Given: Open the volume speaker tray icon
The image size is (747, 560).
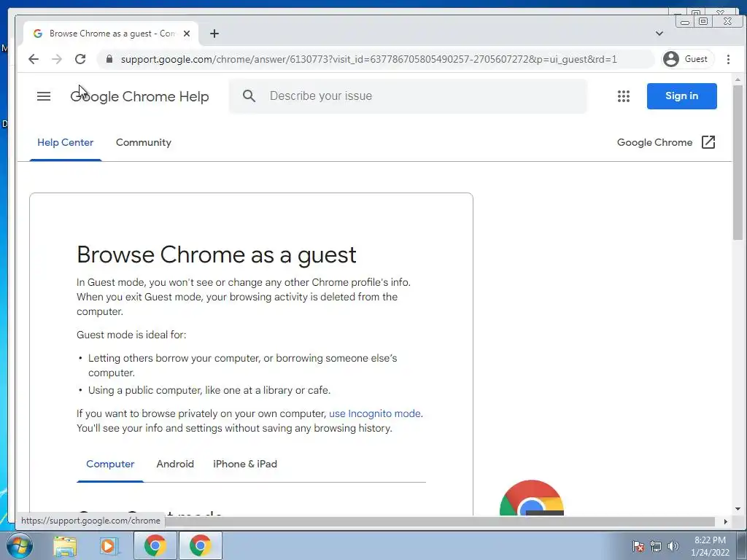Looking at the screenshot, I should point(673,546).
